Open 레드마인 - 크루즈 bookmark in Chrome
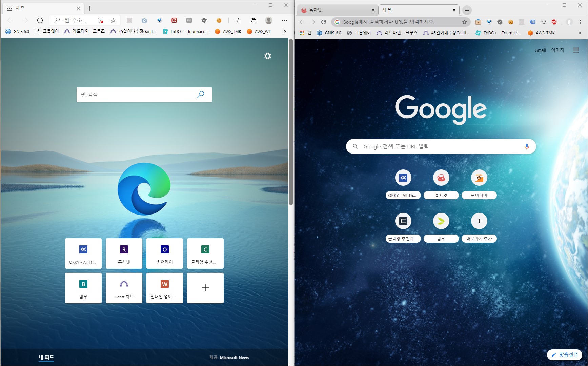This screenshot has height=366, width=588. 397,33
